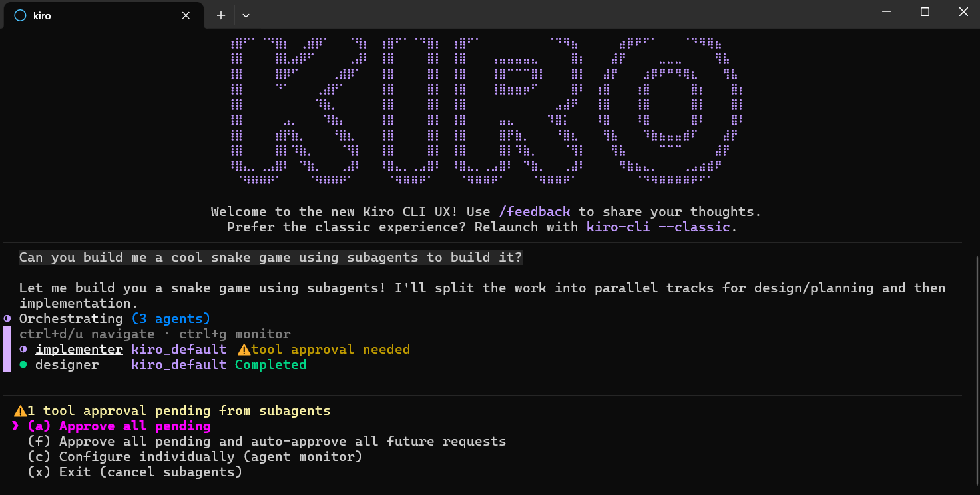980x495 pixels.
Task: Click the green completed dot beside designer
Action: pos(25,364)
